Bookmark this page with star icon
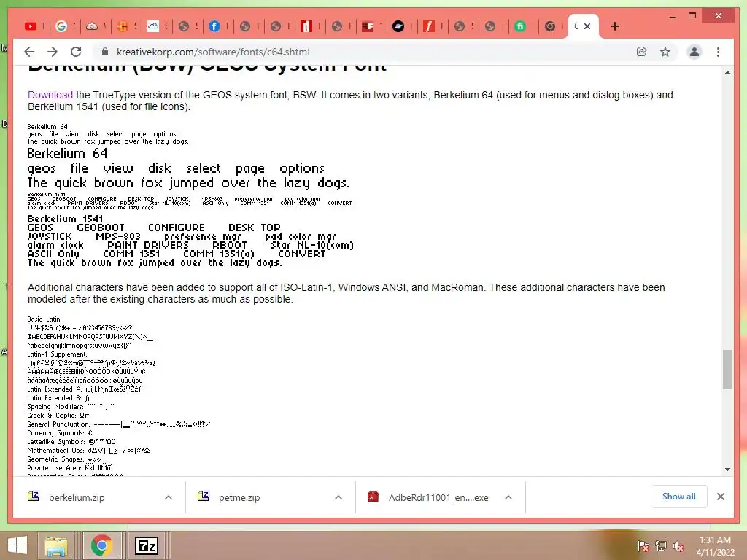Screen dimensions: 747x560 [x=665, y=52]
